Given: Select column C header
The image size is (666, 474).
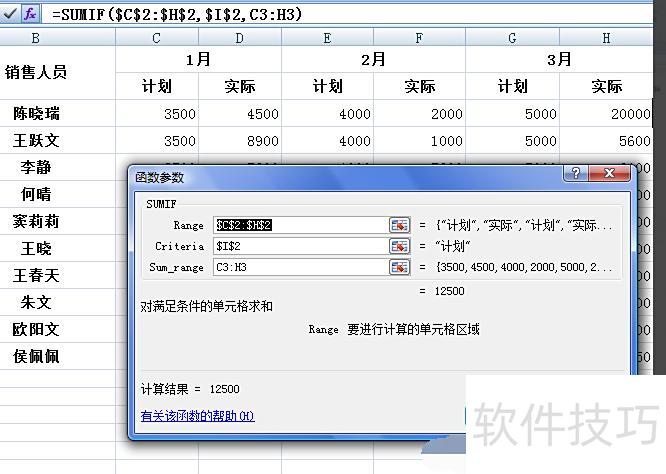Looking at the screenshot, I should click(x=157, y=38).
